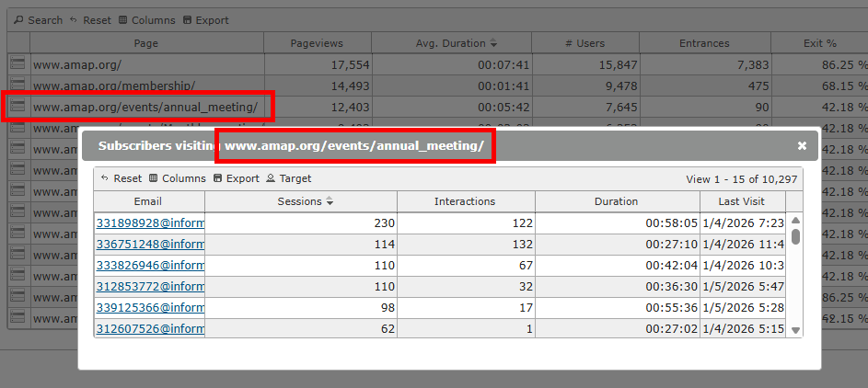This screenshot has height=388, width=868.
Task: Open row icon for www.amap.org/ page
Action: 17,64
